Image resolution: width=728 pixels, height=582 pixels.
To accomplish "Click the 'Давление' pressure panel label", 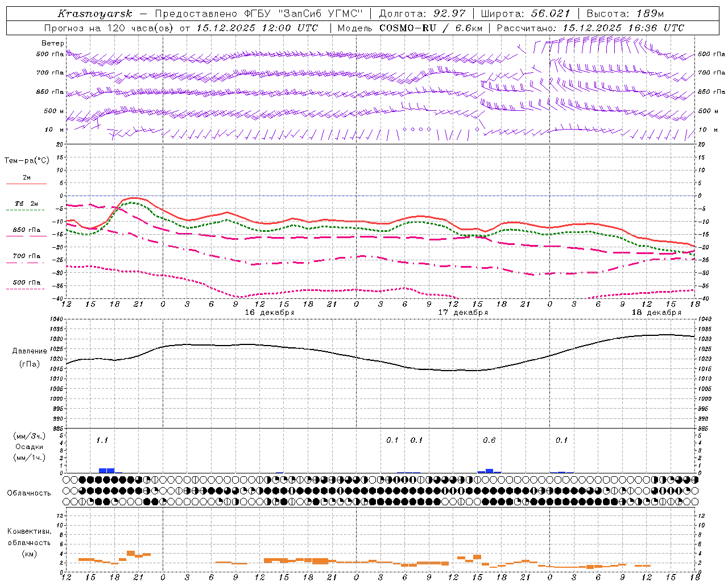I will coord(30,351).
